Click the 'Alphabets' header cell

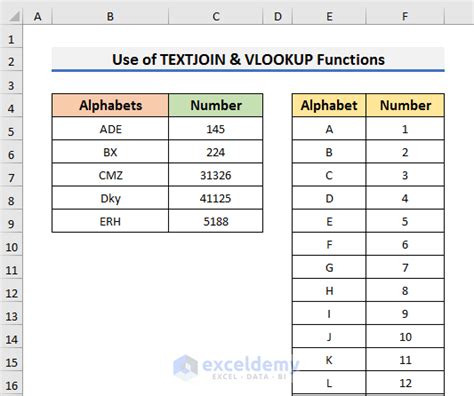tap(110, 105)
